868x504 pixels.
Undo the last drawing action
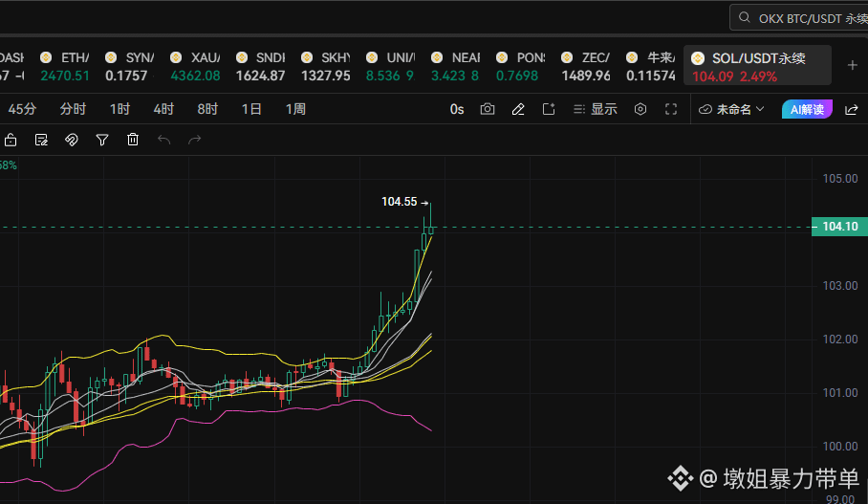163,140
